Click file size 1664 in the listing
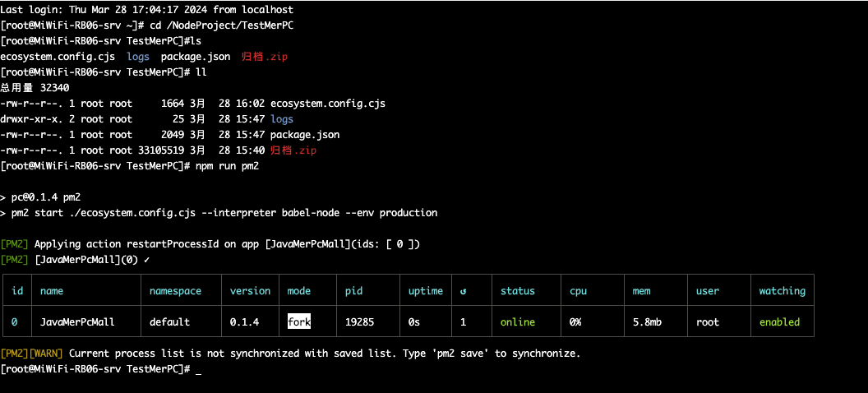Viewport: 868px width, 393px height. coord(172,104)
